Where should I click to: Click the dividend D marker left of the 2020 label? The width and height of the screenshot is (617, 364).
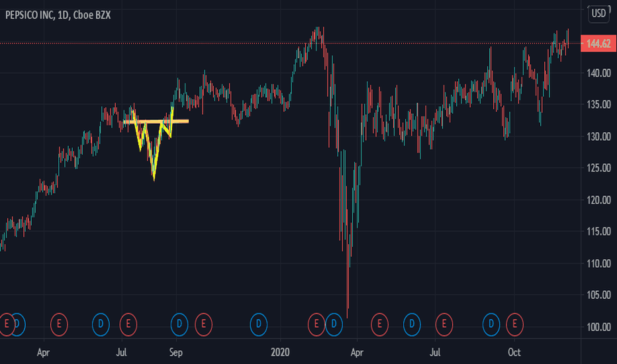point(259,324)
